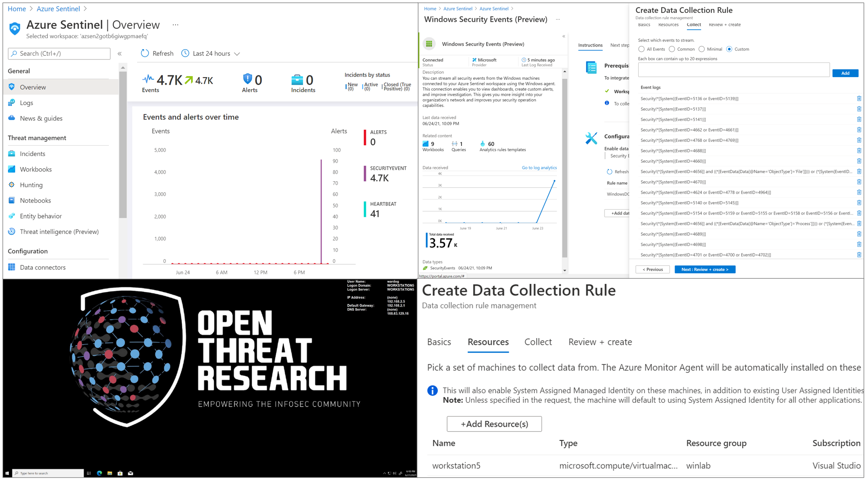
Task: Open the Incidents section
Action: (33, 153)
